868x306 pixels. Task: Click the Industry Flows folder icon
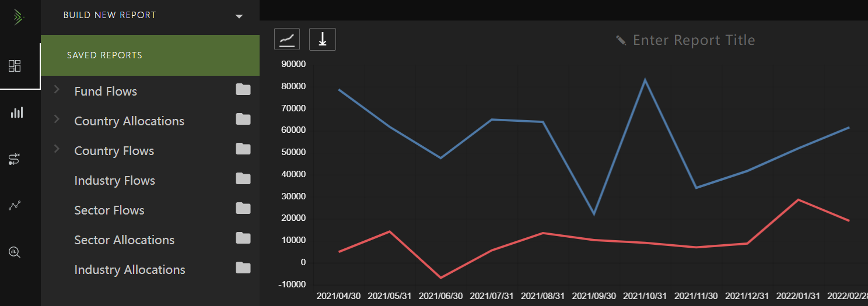243,179
